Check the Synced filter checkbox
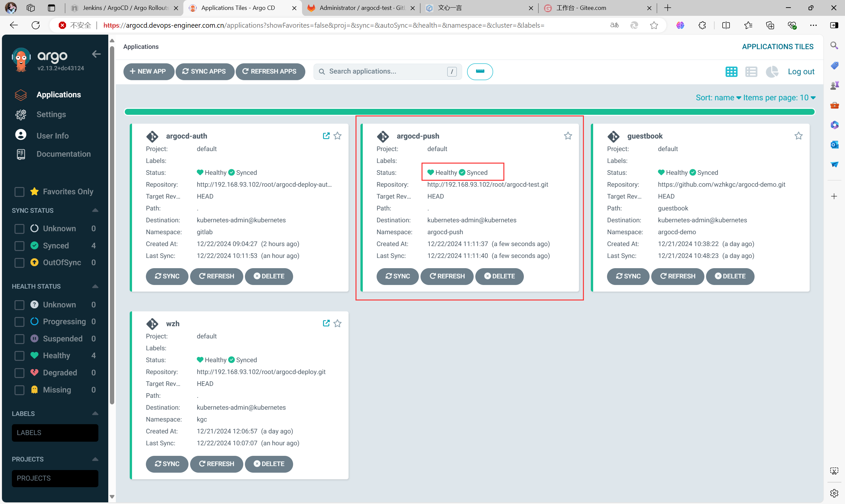 click(19, 245)
